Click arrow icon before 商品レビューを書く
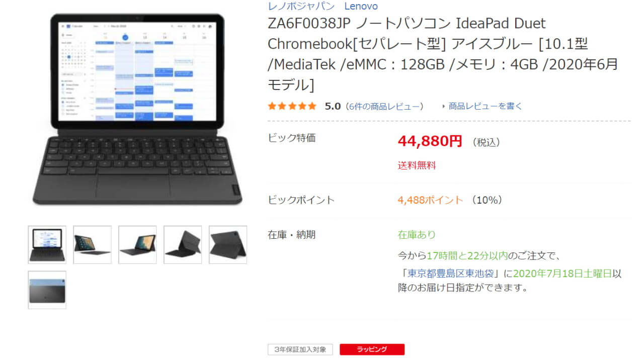644x362 pixels. click(x=444, y=107)
